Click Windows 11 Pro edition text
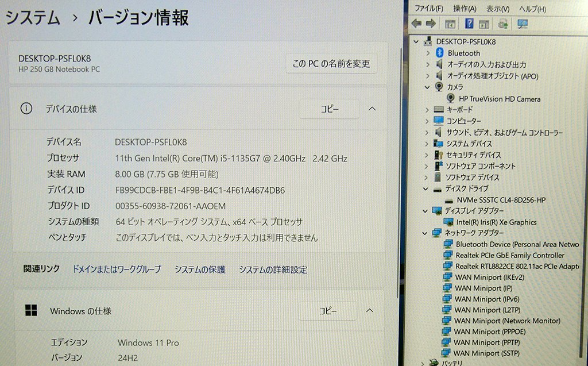 pyautogui.click(x=149, y=342)
